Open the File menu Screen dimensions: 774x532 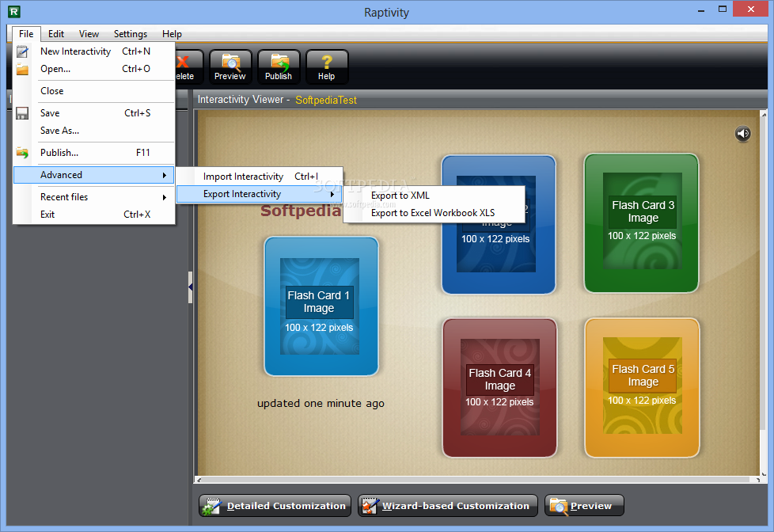26,33
